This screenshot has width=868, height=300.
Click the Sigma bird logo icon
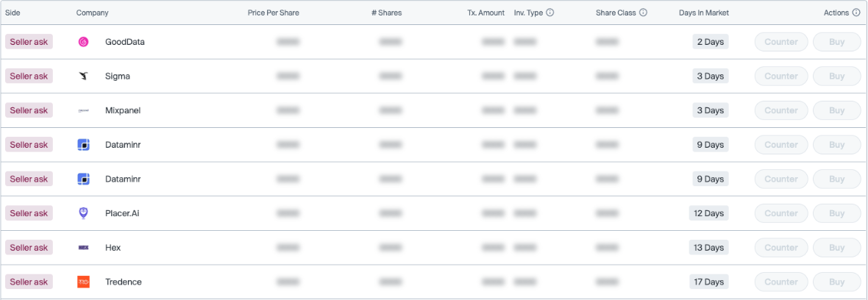click(84, 76)
